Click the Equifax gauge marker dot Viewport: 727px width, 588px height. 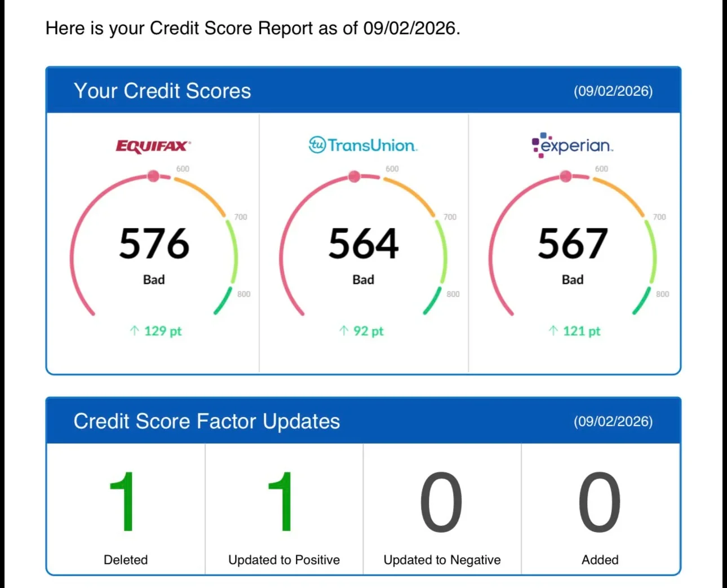[153, 176]
